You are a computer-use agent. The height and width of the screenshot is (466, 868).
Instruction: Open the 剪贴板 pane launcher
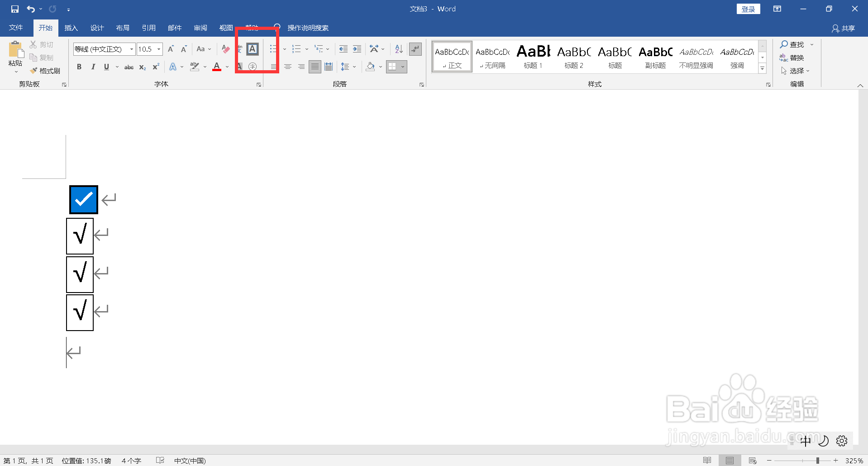pos(64,85)
